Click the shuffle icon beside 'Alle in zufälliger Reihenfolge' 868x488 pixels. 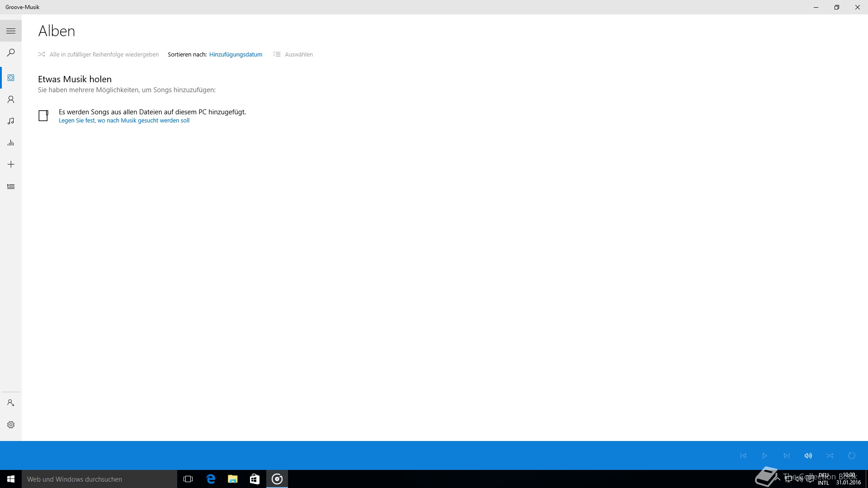42,54
